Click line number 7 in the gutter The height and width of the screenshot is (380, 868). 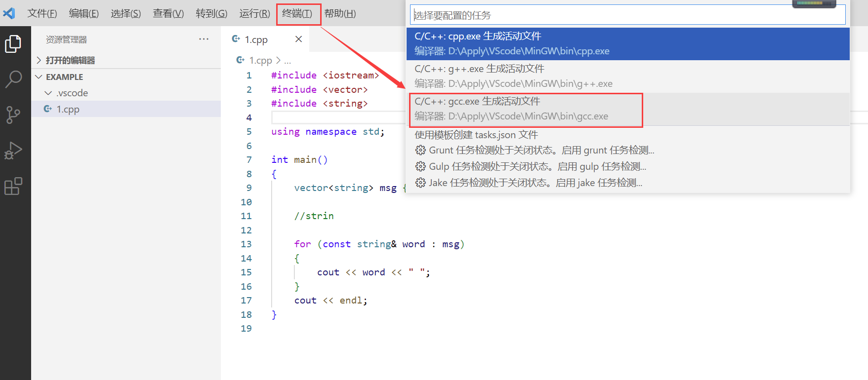tap(249, 159)
